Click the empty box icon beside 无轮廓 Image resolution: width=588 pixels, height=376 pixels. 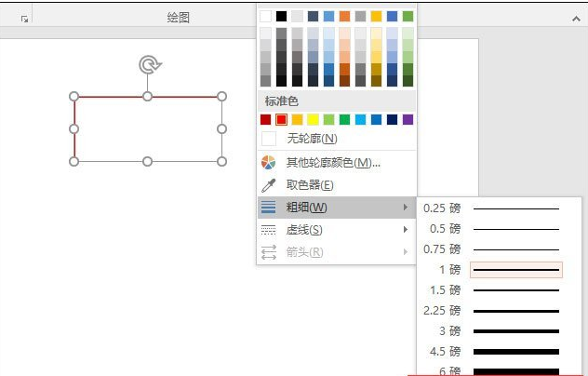tap(268, 139)
